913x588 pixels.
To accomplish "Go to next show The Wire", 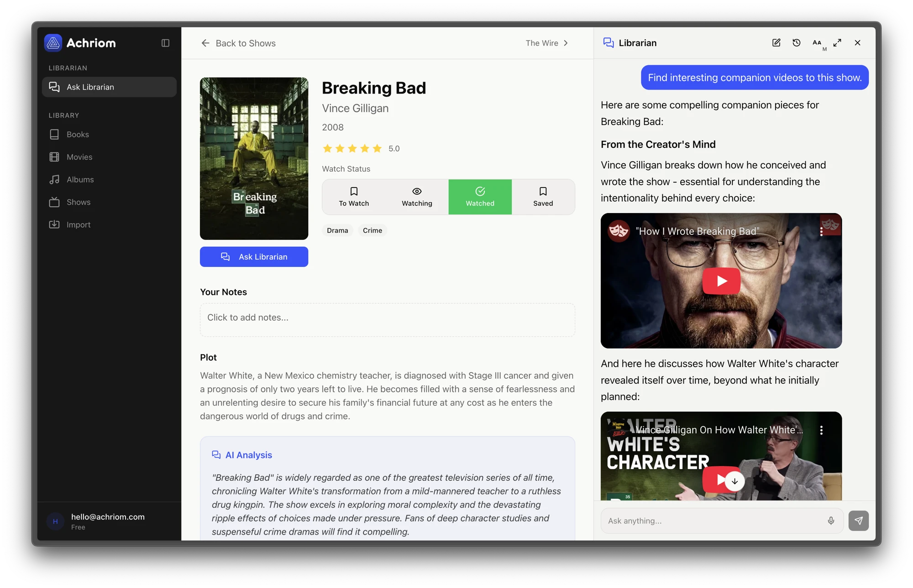I will click(546, 43).
